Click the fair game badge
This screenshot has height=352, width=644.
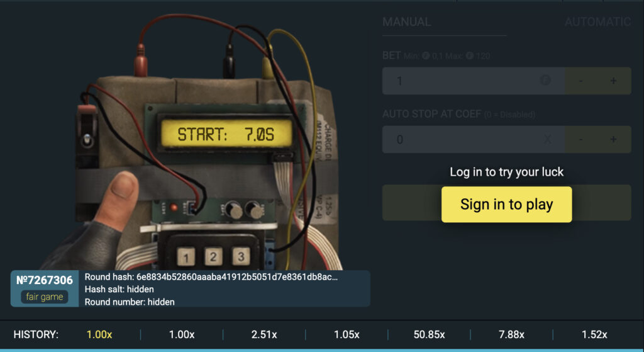tap(45, 297)
